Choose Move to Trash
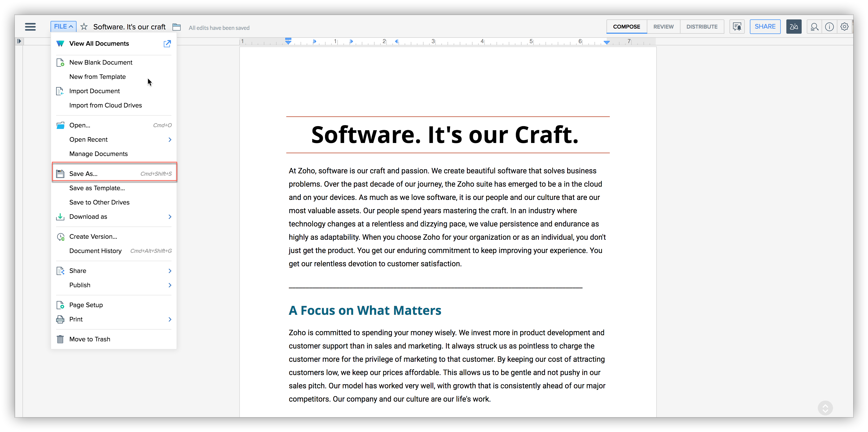868x432 pixels. tap(90, 339)
